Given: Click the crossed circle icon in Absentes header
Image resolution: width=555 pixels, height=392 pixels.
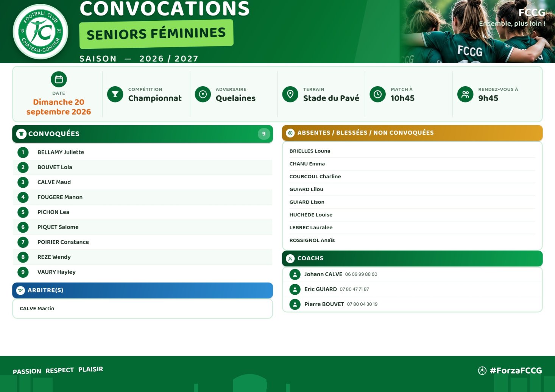Looking at the screenshot, I should click(x=290, y=133).
